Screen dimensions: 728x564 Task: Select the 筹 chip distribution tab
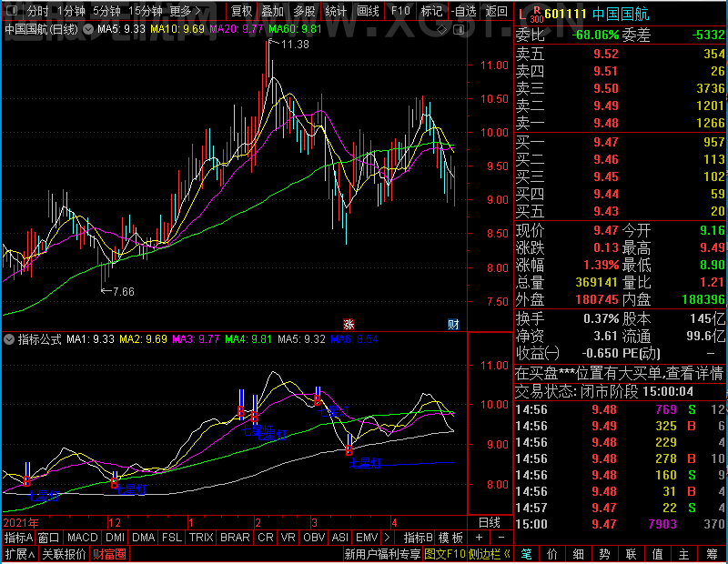point(712,554)
